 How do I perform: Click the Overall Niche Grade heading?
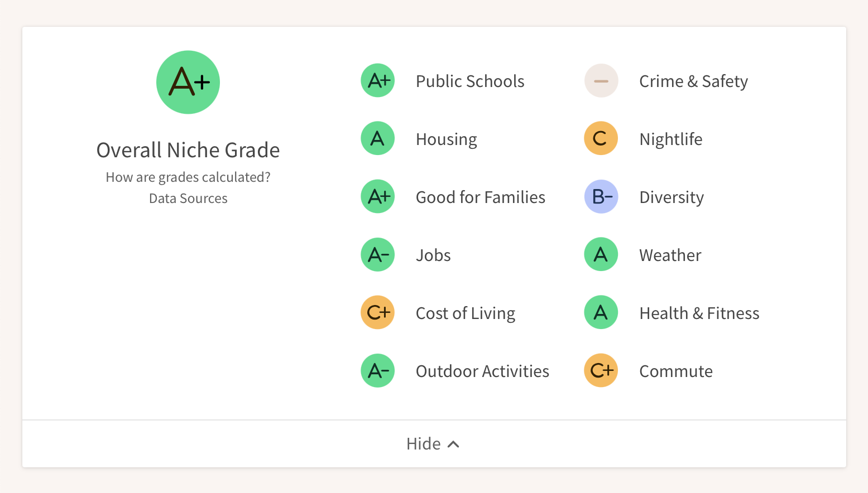pos(188,151)
